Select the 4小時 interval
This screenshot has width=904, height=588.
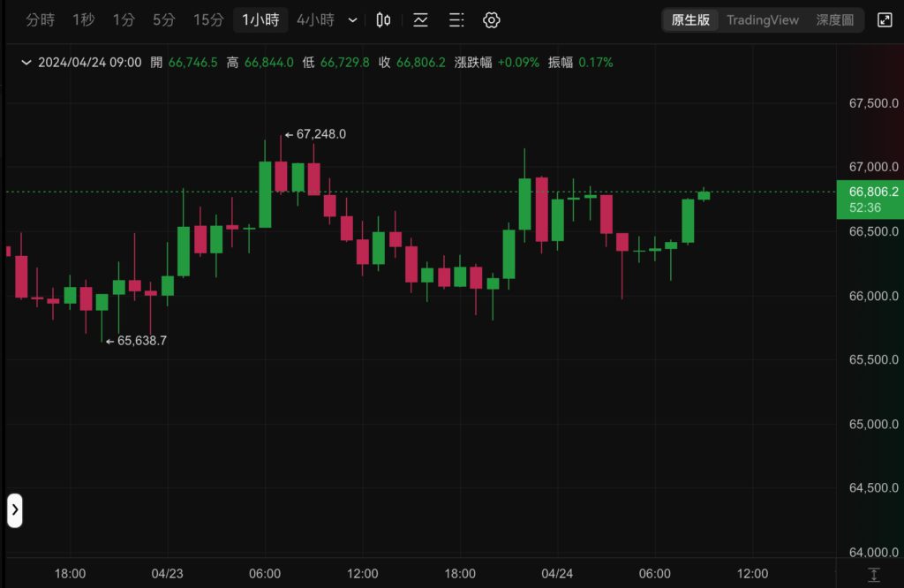pyautogui.click(x=315, y=20)
